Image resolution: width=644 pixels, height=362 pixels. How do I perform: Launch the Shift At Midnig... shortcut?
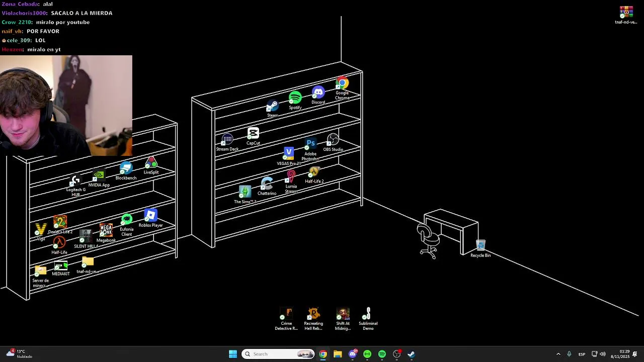(x=343, y=319)
